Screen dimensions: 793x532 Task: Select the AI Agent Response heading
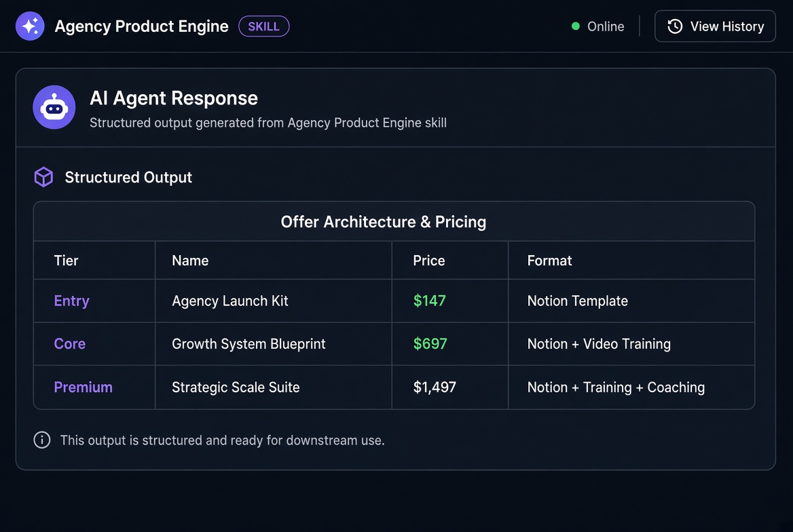[174, 98]
